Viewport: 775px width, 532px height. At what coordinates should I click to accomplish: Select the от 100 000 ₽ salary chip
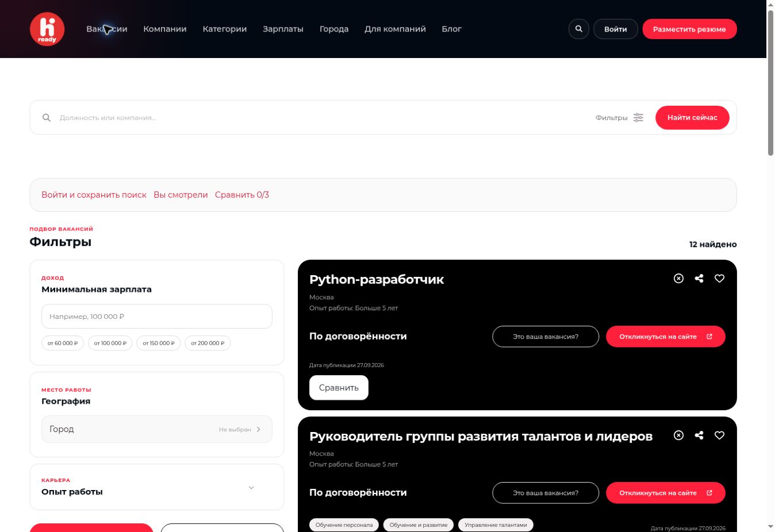[110, 343]
